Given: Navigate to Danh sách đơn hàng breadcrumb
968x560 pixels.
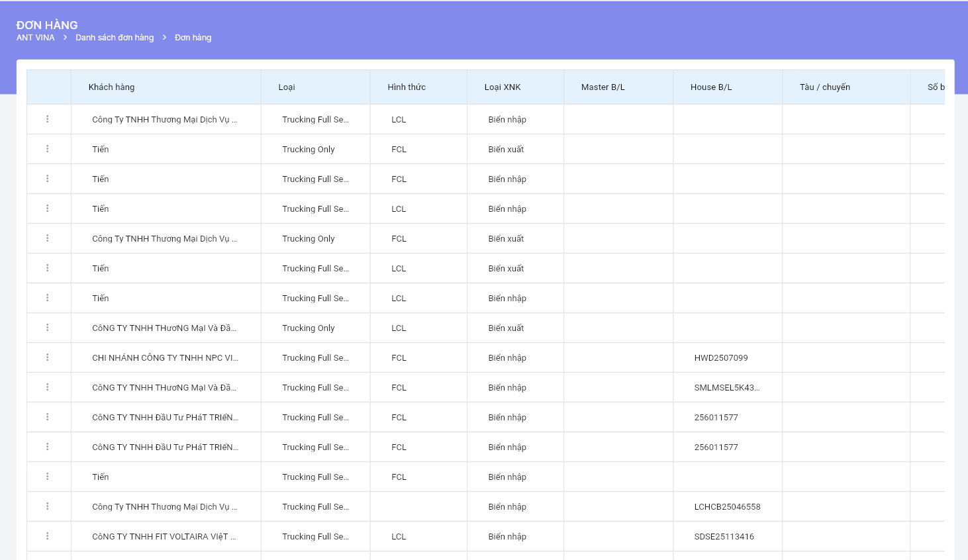Looking at the screenshot, I should (x=115, y=38).
